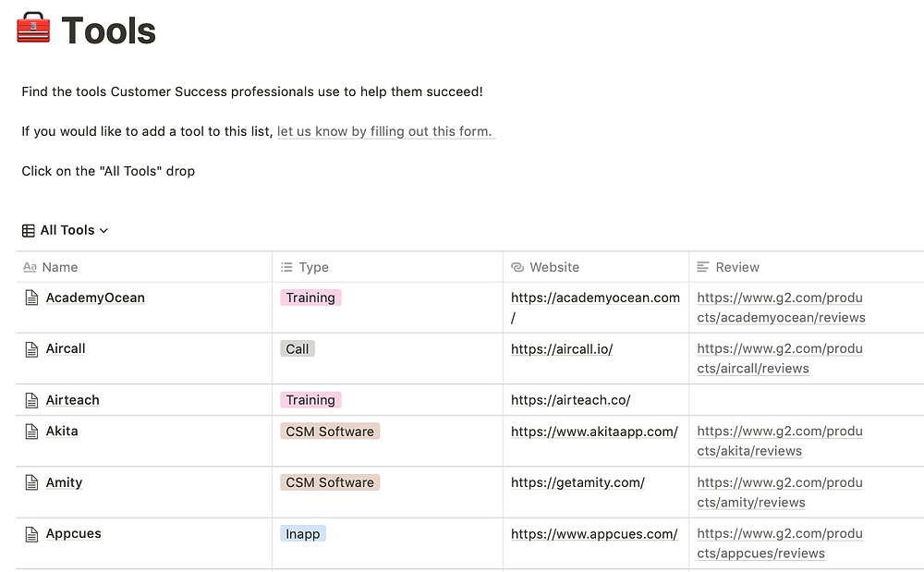
Task: Open the Amity page
Action: click(65, 482)
